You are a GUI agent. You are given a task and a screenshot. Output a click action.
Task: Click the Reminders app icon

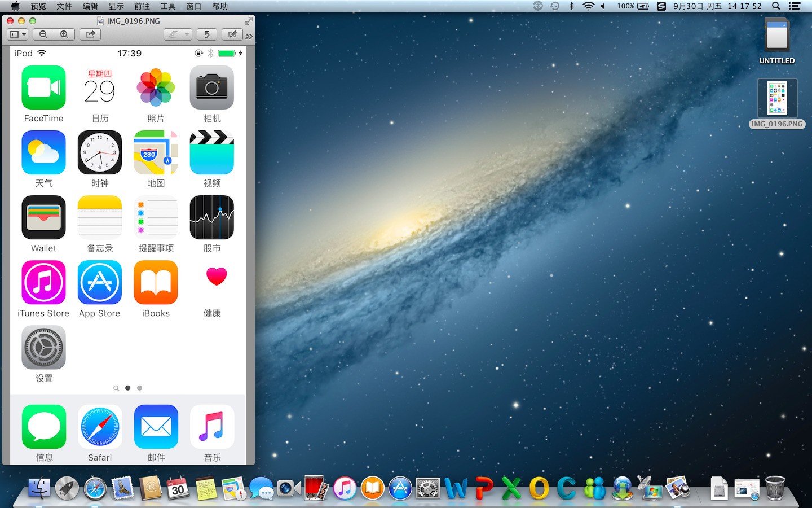point(156,217)
